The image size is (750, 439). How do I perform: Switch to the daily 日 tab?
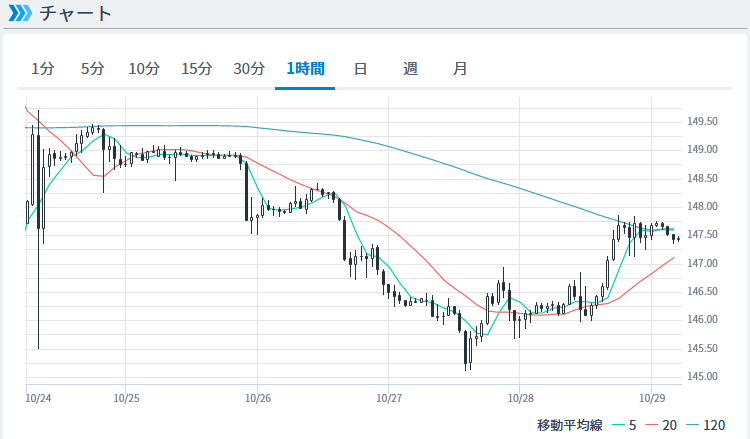pyautogui.click(x=360, y=69)
